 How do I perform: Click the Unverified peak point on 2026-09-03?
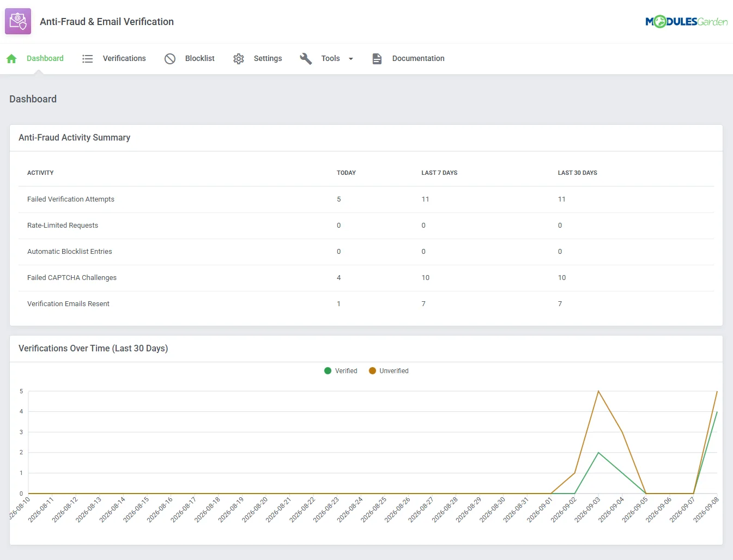(x=598, y=391)
